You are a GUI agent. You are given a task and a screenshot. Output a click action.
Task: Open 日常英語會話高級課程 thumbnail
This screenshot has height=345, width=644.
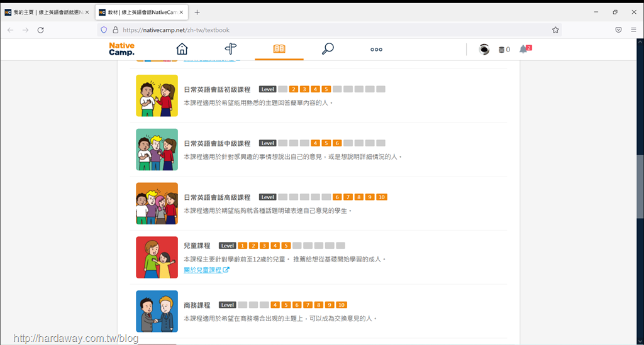coord(157,204)
